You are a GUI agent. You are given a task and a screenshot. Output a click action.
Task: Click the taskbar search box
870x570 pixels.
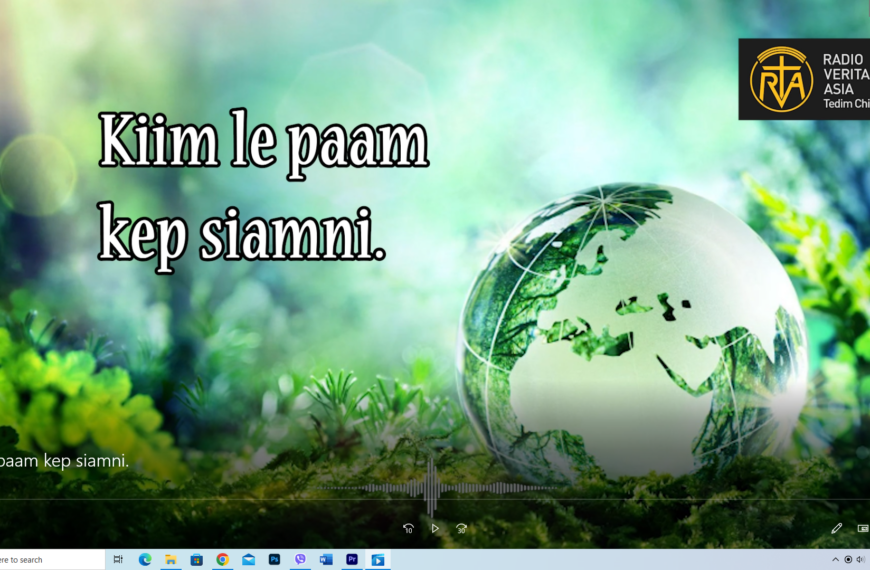[x=52, y=559]
